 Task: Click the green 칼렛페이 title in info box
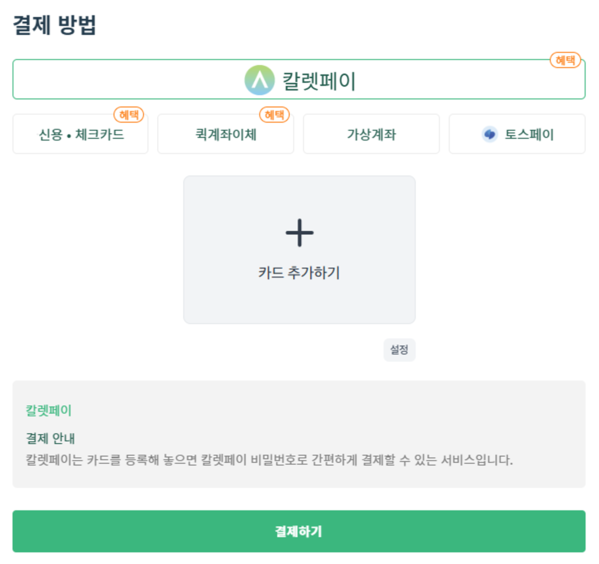click(x=49, y=410)
